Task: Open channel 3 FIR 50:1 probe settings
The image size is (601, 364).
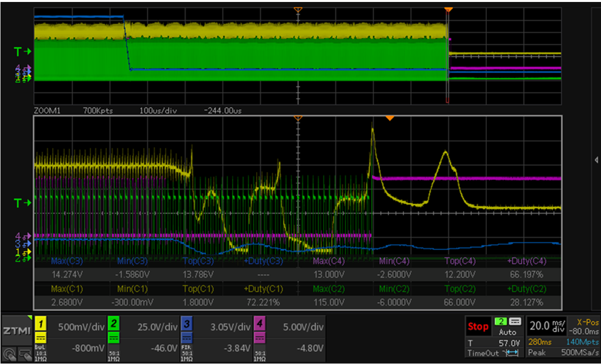Action: point(186,352)
